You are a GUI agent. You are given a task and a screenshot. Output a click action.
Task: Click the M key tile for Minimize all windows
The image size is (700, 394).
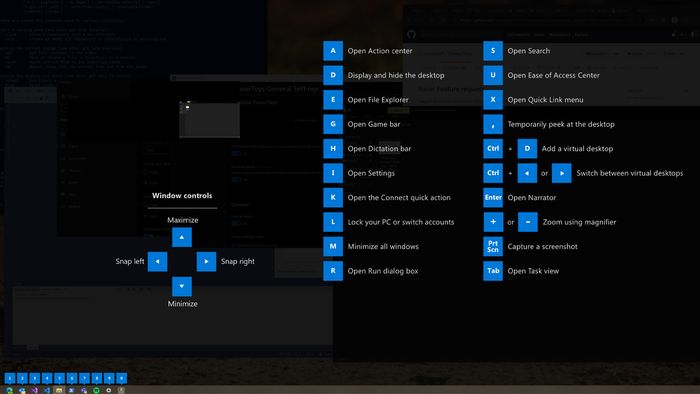333,246
